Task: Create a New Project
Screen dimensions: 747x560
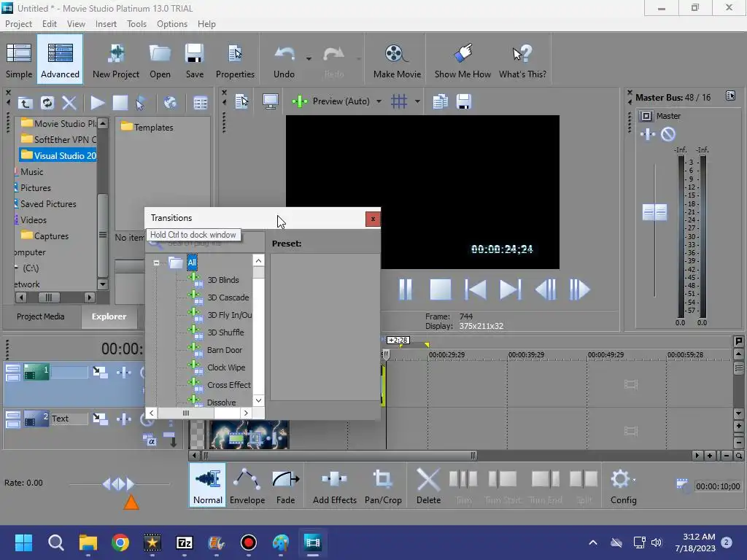Action: 116,60
